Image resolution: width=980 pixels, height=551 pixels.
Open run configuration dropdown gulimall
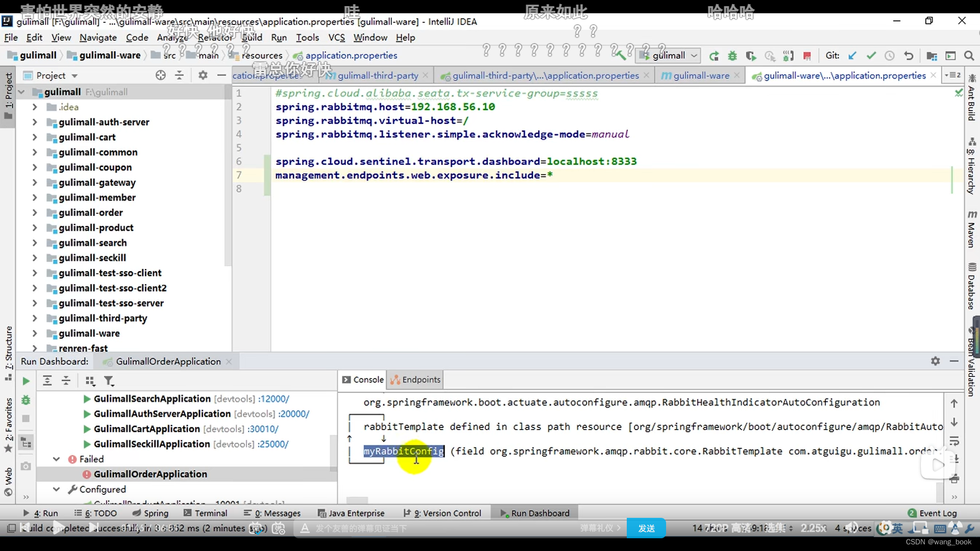669,56
